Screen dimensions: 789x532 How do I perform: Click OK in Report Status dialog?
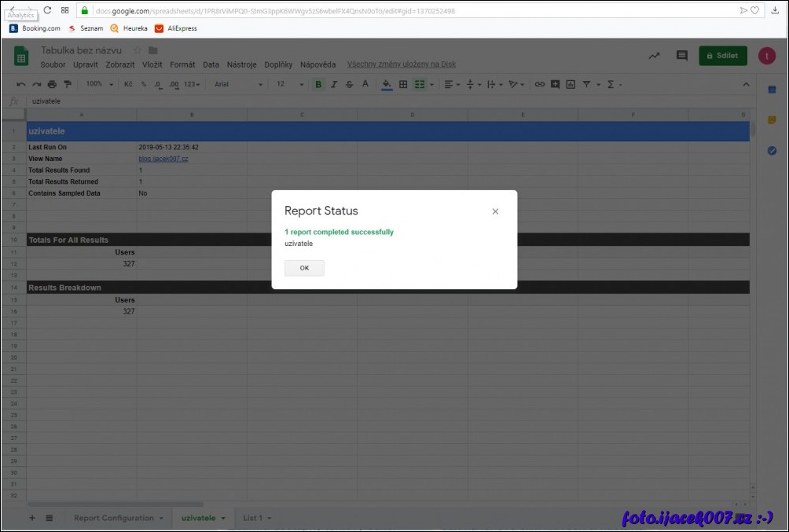[304, 268]
